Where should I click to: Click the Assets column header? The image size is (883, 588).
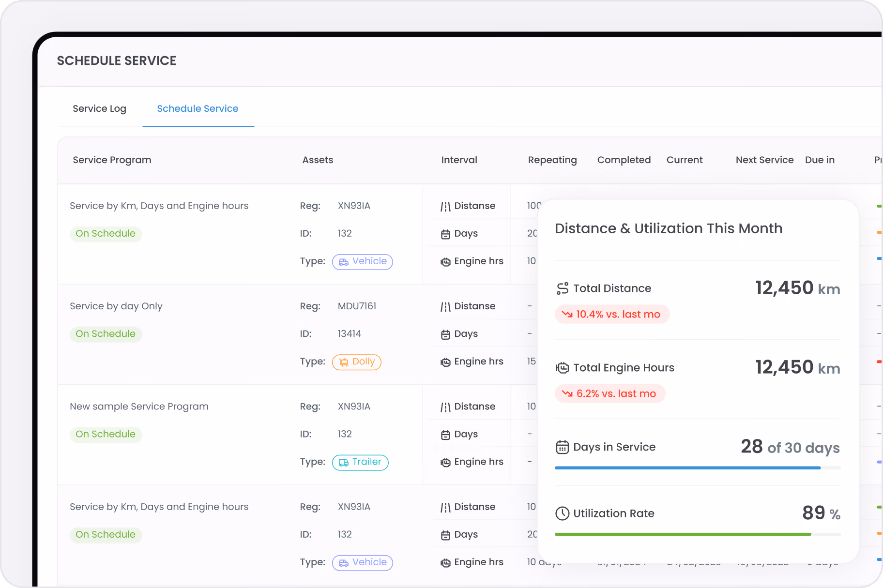click(x=318, y=160)
